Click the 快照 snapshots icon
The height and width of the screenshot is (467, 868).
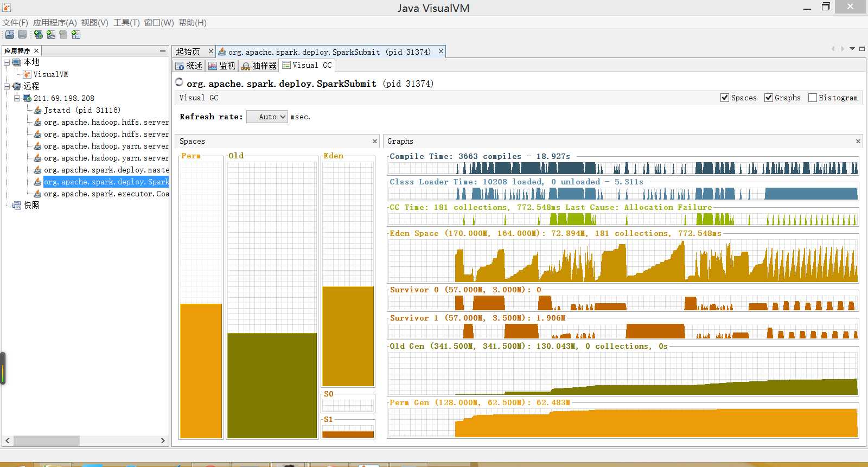coord(17,206)
